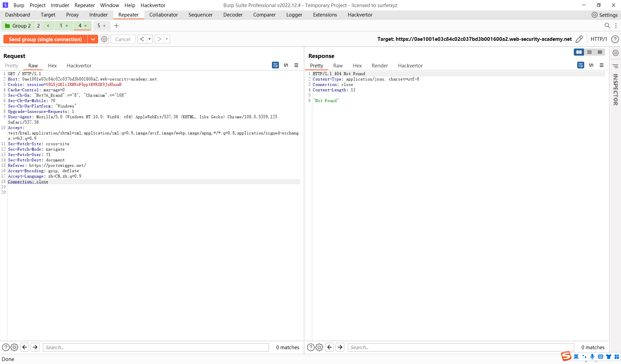
Task: Open Response panel hamburger menu
Action: click(x=601, y=65)
